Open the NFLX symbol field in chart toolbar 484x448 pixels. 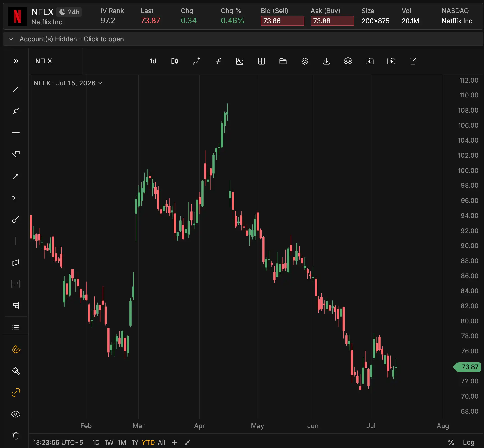point(55,61)
